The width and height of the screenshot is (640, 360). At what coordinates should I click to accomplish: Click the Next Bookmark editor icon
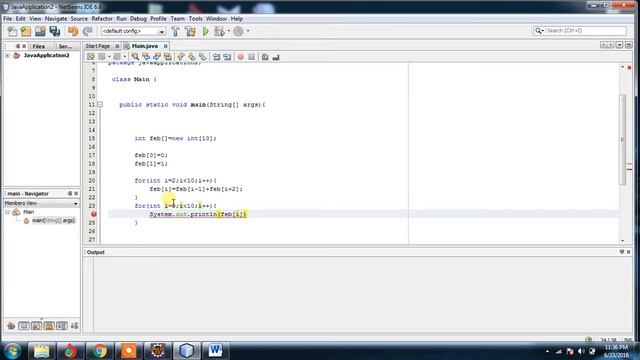click(x=192, y=57)
